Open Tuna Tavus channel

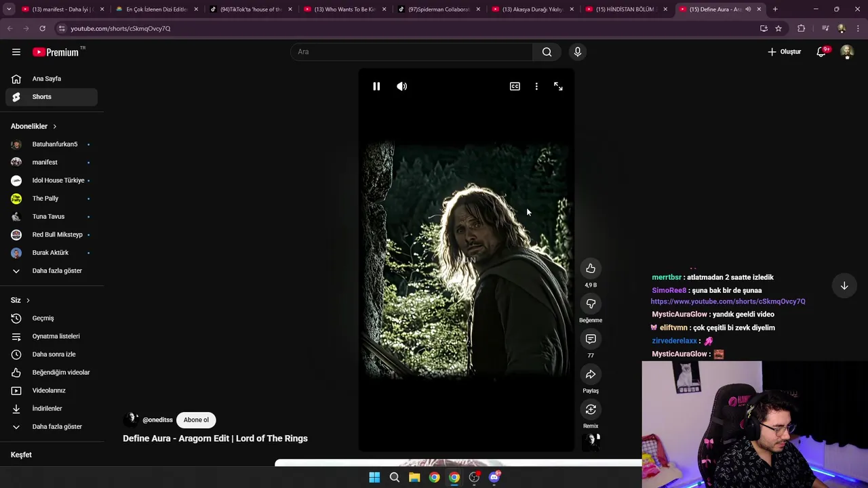[x=52, y=216]
